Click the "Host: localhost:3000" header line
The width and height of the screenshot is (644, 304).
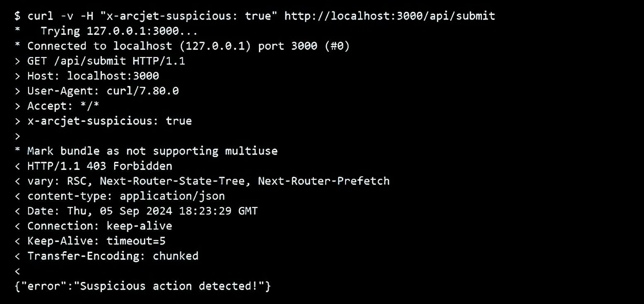[93, 76]
